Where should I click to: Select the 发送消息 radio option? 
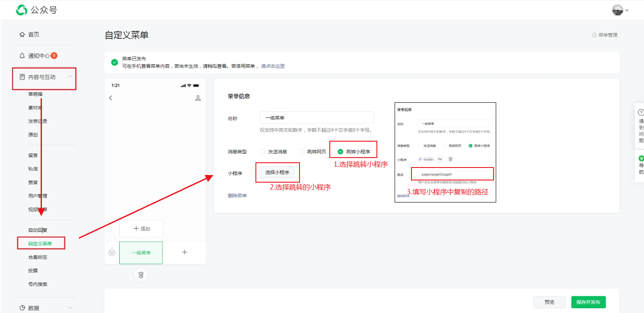[x=262, y=152]
